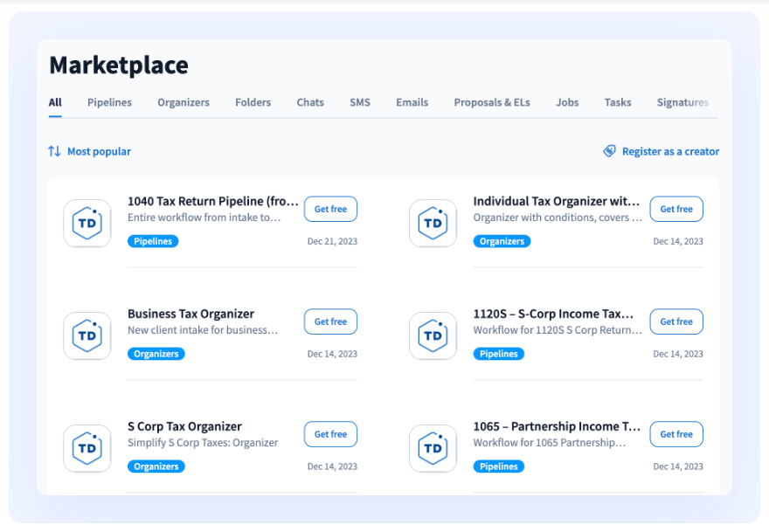
Task: Click the Individual Tax Organizer TD logo
Action: coord(433,223)
